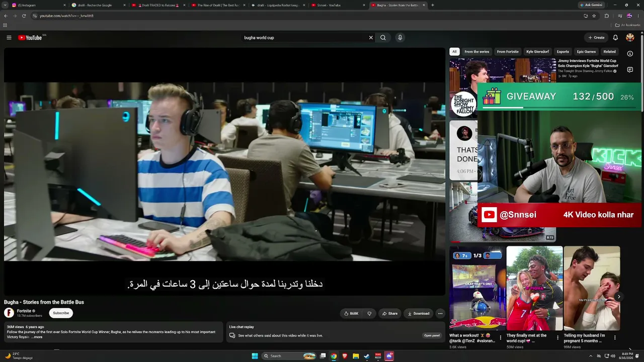Open the YouTube guide hamburger menu
The image size is (644, 362).
(9, 38)
